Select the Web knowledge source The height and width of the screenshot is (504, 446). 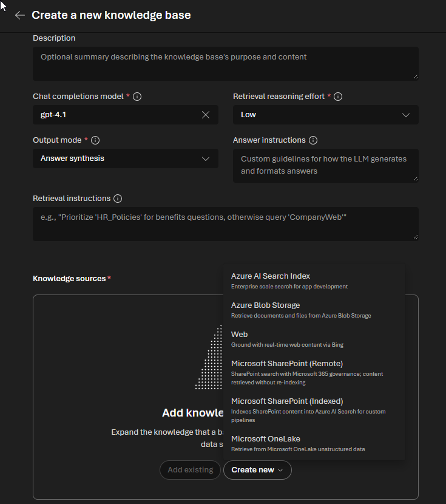tap(314, 339)
